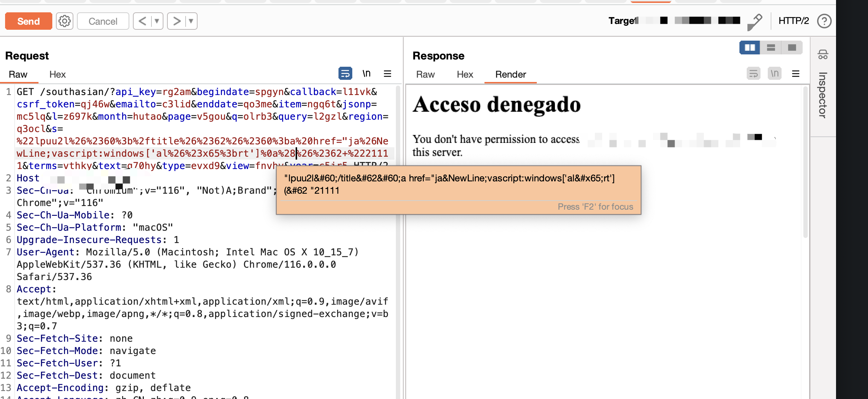
Task: Open the response pane hamburger menu
Action: [x=796, y=74]
